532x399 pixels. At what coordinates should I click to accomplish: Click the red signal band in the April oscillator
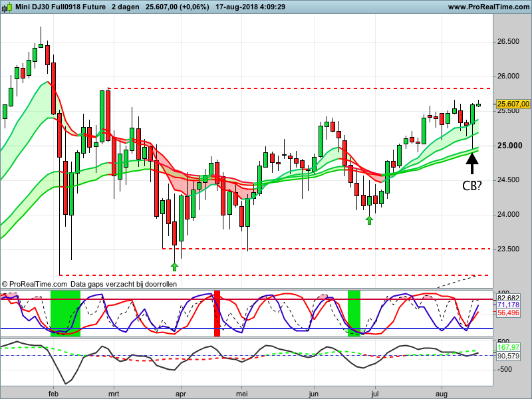[x=217, y=313]
